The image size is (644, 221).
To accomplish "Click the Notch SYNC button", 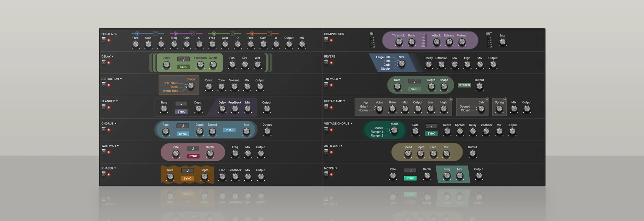I will click(x=410, y=178).
